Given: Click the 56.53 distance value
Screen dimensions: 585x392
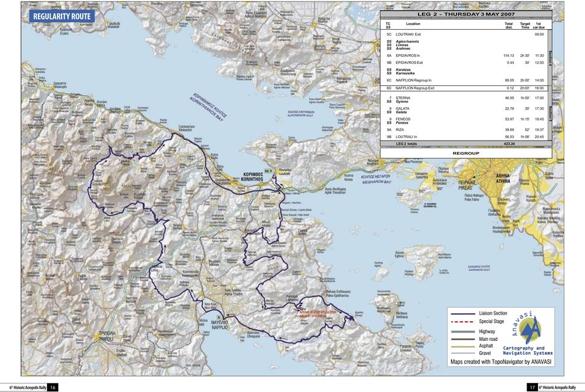Looking at the screenshot, I should 509,137.
